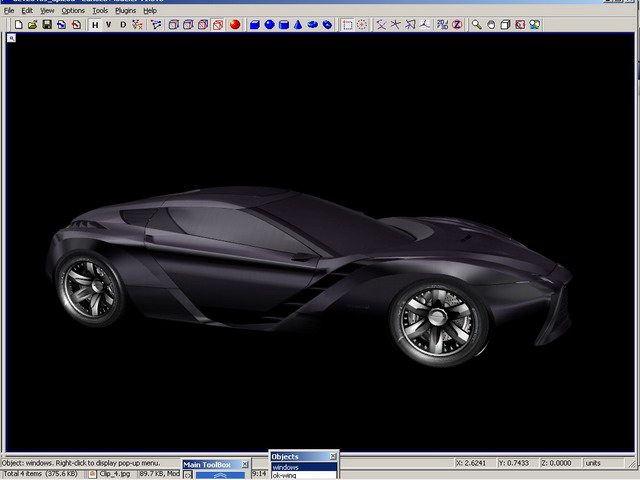The width and height of the screenshot is (640, 480).
Task: Toggle the V mode button
Action: pos(109,24)
